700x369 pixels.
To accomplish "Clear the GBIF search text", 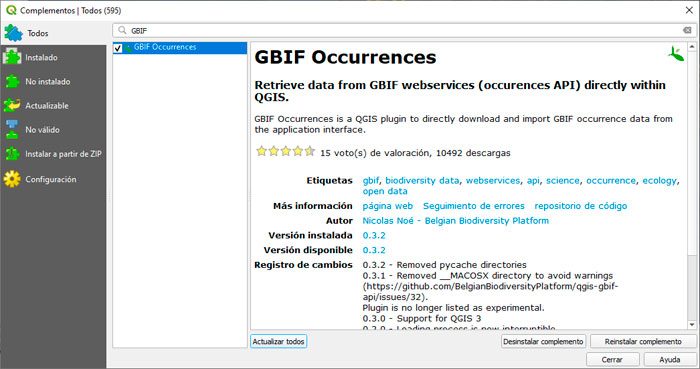I will (687, 30).
